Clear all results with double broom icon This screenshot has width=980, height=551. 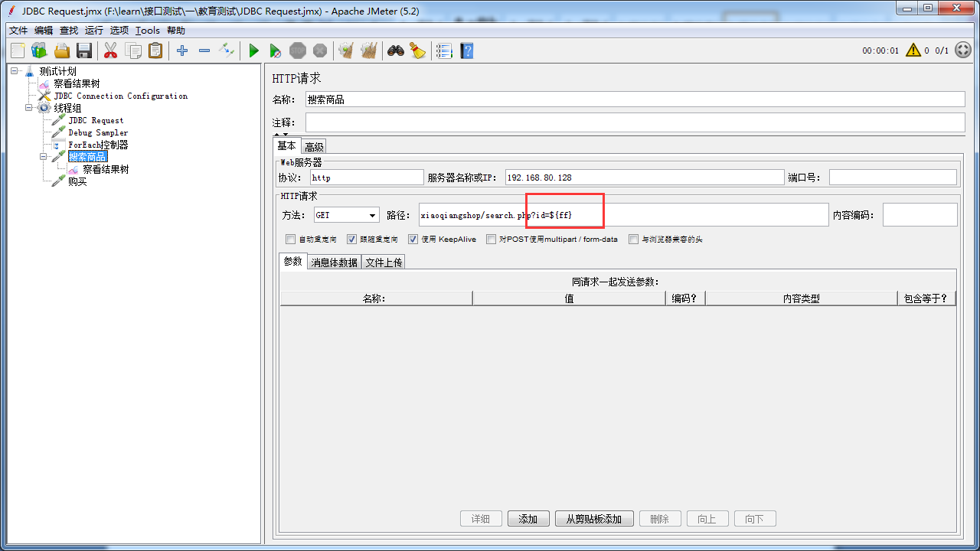point(369,51)
